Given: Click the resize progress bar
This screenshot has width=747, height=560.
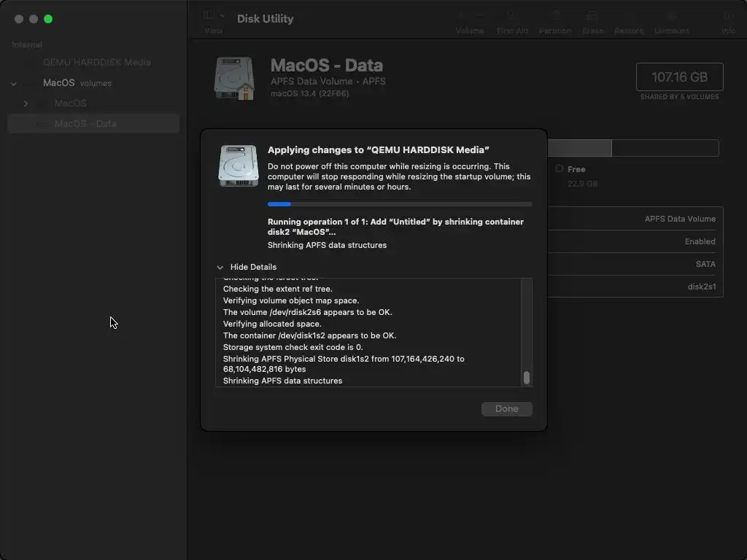Looking at the screenshot, I should (400, 204).
